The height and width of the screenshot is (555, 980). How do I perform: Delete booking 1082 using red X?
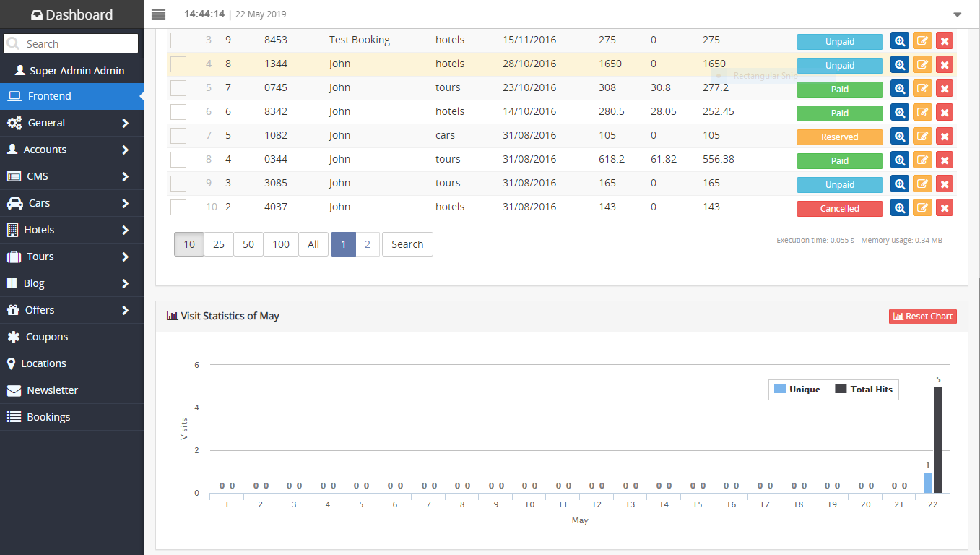pyautogui.click(x=944, y=137)
